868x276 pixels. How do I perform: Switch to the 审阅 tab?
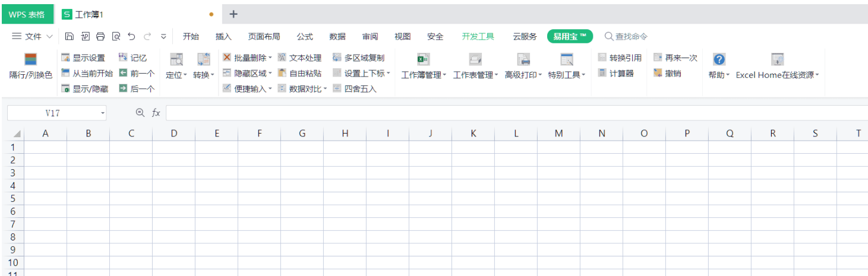[370, 36]
